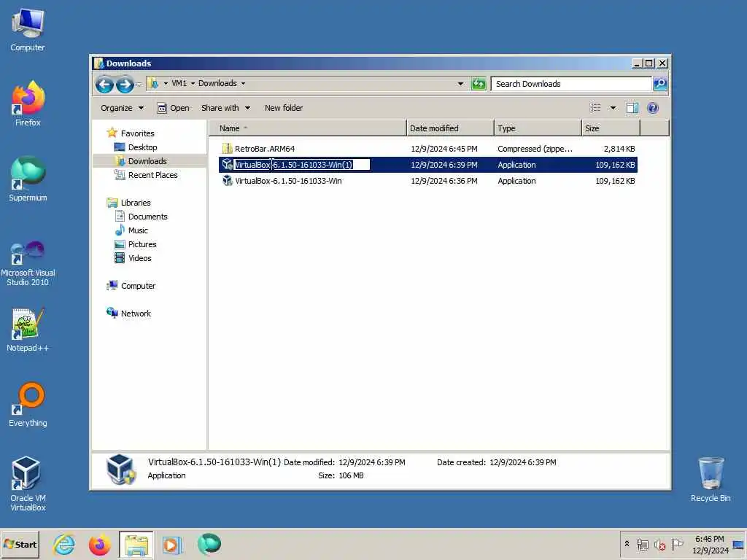Open Internet Explorer from the taskbar
Screen dimensions: 747x560
(x=64, y=545)
